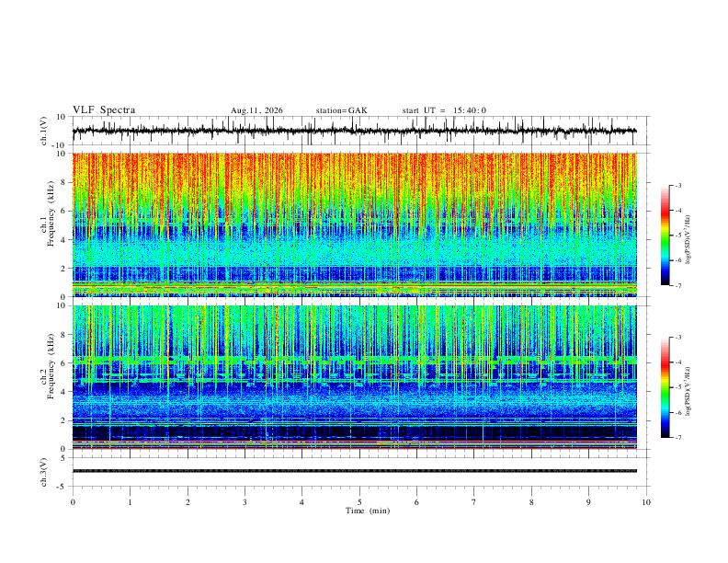Image resolution: width=728 pixels, height=563 pixels.
Task: Click the 5 minute tick label
Action: (x=359, y=502)
